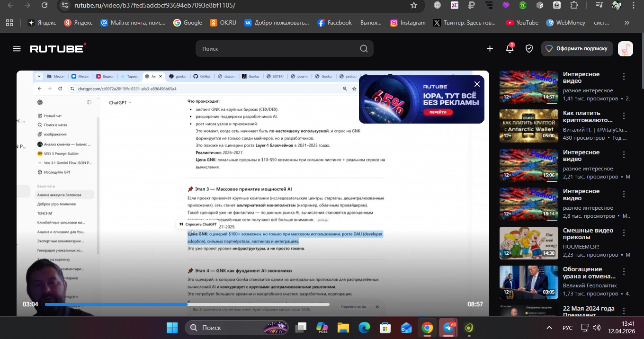Open File Explorer from the taskbar
Screen dimensions: 644x339
coord(343,328)
